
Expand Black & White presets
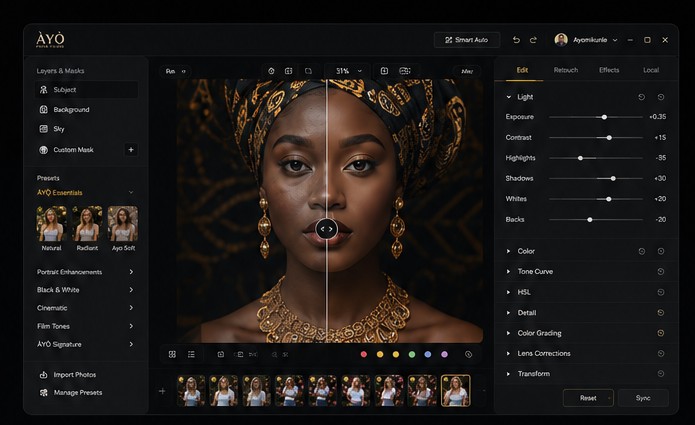[86, 290]
